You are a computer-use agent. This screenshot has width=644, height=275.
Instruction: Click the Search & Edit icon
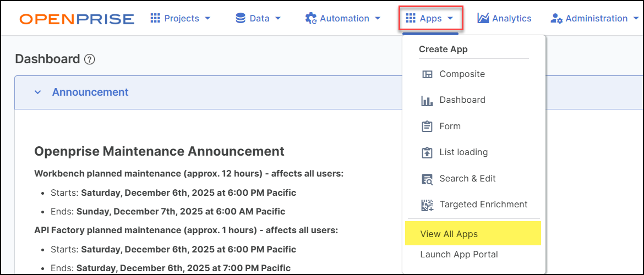[x=427, y=179]
